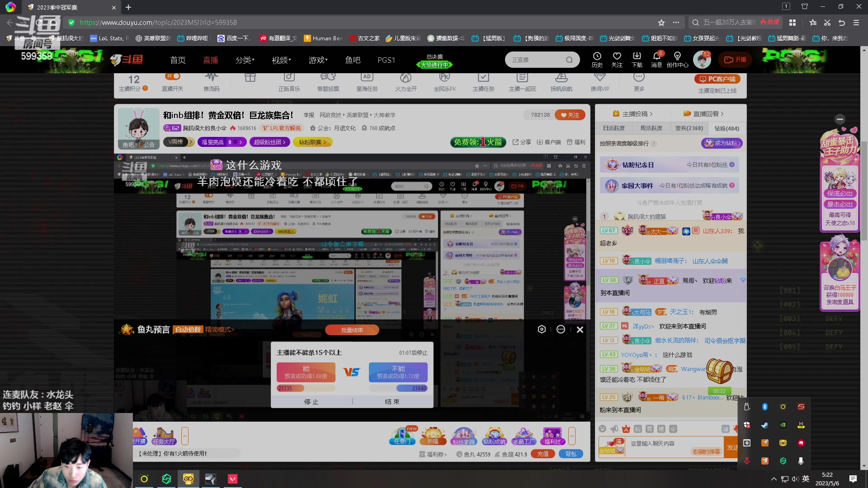Expand the V周榜 weekly ranking chip
The image size is (868, 488).
pos(179,142)
